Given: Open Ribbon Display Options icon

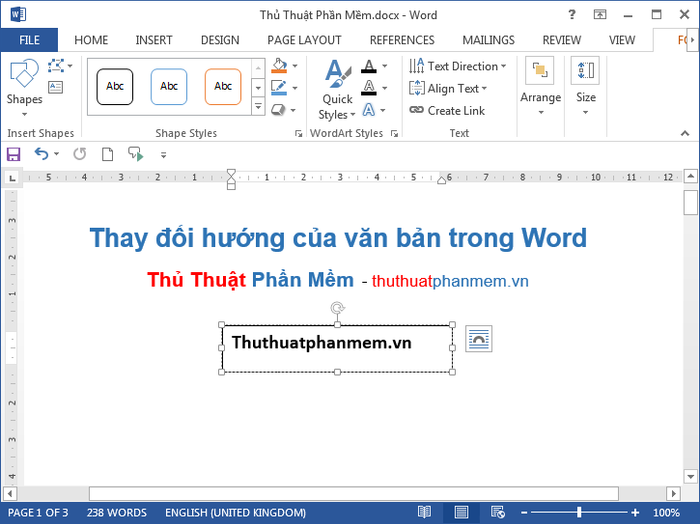Looking at the screenshot, I should (600, 15).
